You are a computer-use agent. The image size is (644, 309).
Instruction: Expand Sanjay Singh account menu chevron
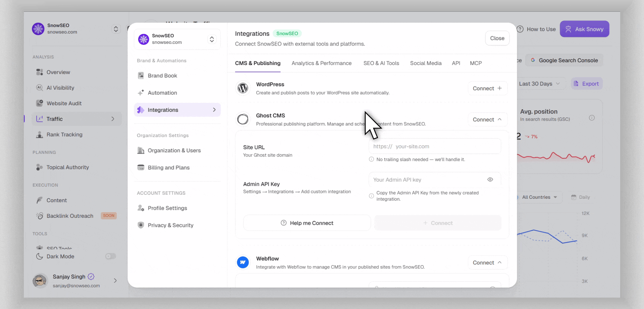click(x=115, y=281)
